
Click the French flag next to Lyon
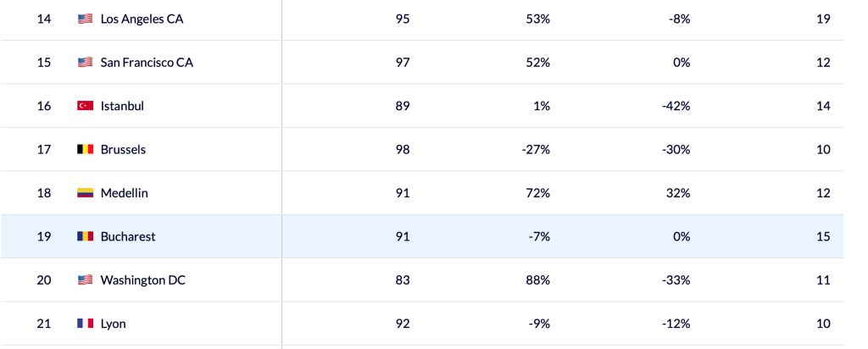(85, 324)
